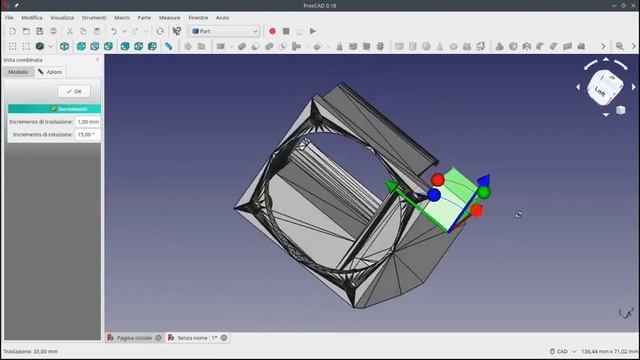Image resolution: width=640 pixels, height=360 pixels.
Task: Click the magnifier icon near the toolbar end
Action: [x=620, y=46]
